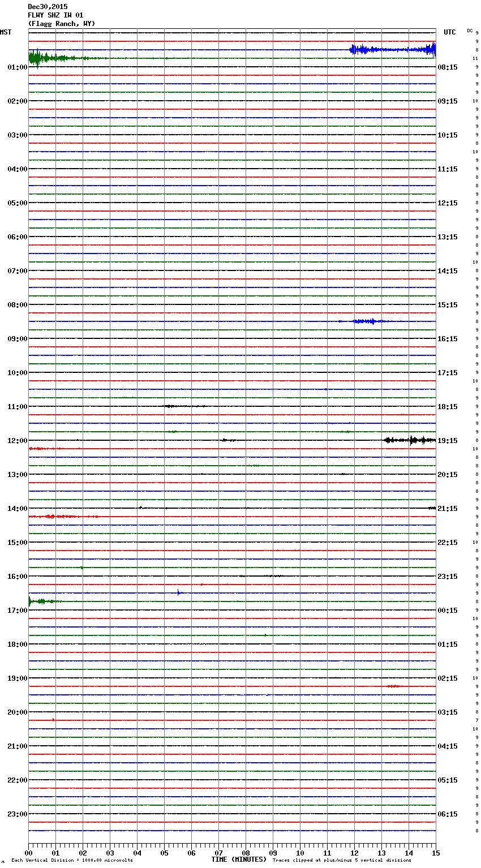Click the 06:15 UTC time label
Image resolution: width=481 pixels, height=868 pixels.
[448, 814]
